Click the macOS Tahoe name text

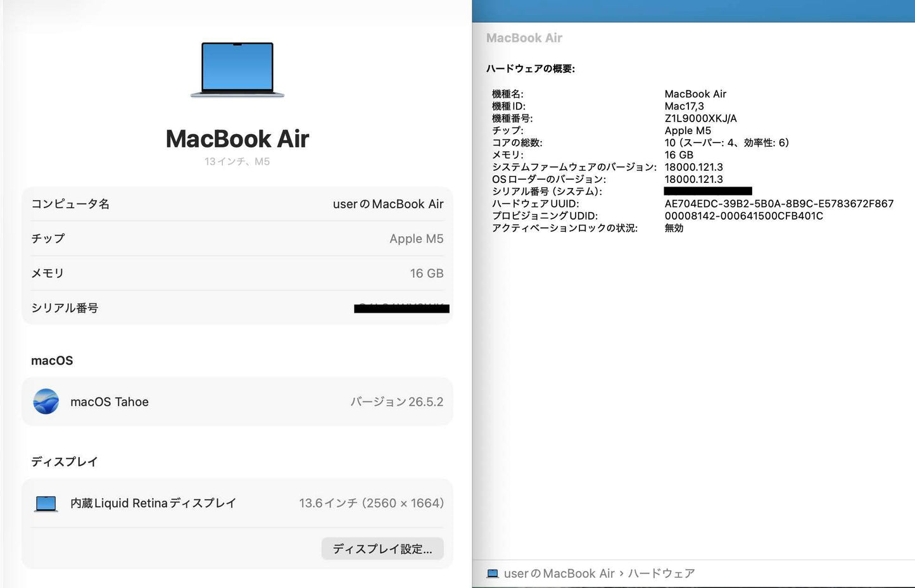(x=110, y=402)
